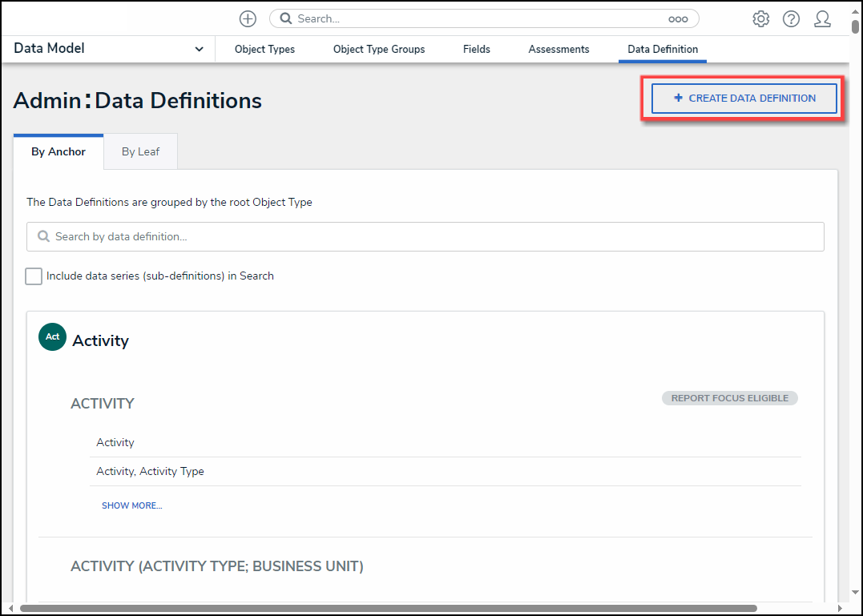This screenshot has height=616, width=863.
Task: Open the Activity, Activity Type definition
Action: [150, 472]
